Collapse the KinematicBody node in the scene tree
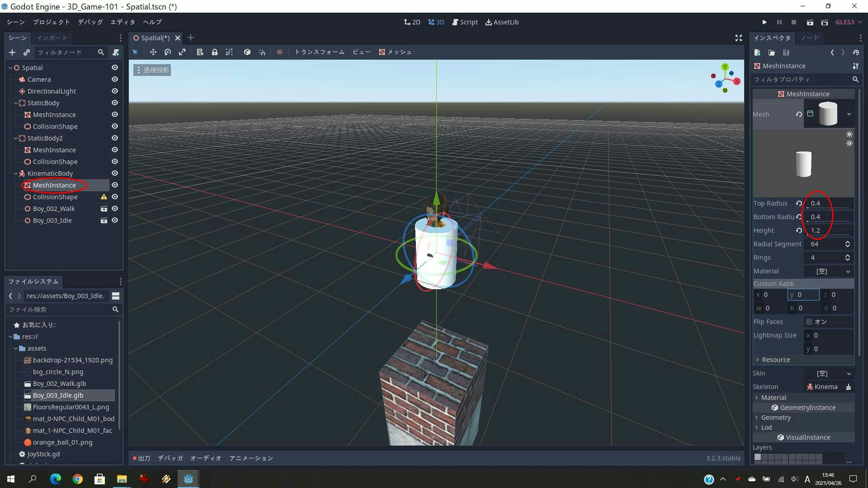 15,173
